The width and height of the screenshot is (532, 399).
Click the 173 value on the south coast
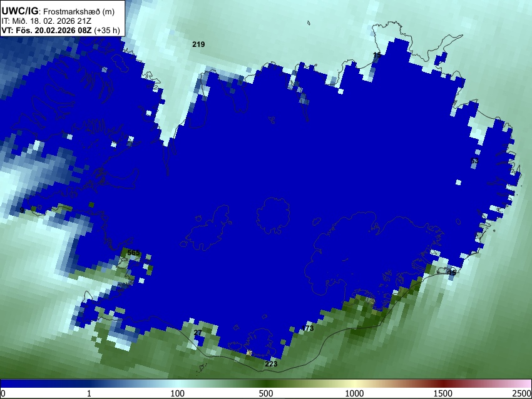(307, 328)
